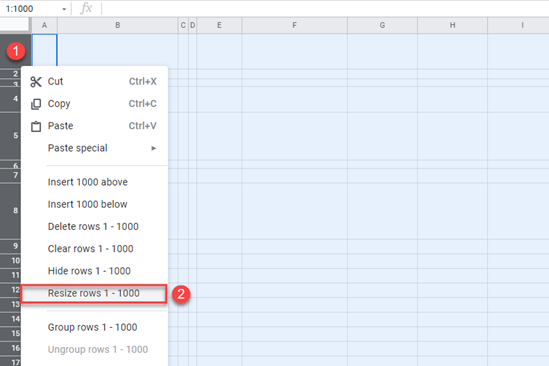Select Group rows 1 - 1000
This screenshot has width=549, height=366.
pyautogui.click(x=94, y=327)
